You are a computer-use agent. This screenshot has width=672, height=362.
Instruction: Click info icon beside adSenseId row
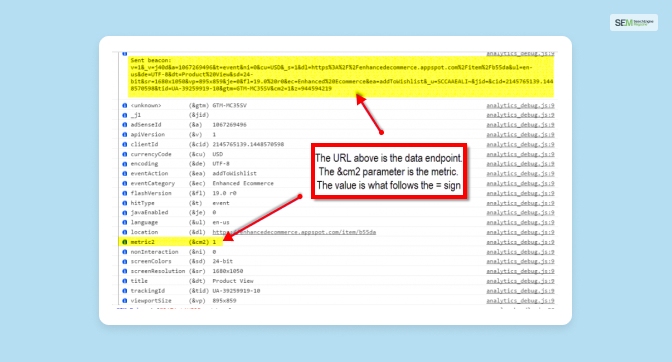click(125, 125)
